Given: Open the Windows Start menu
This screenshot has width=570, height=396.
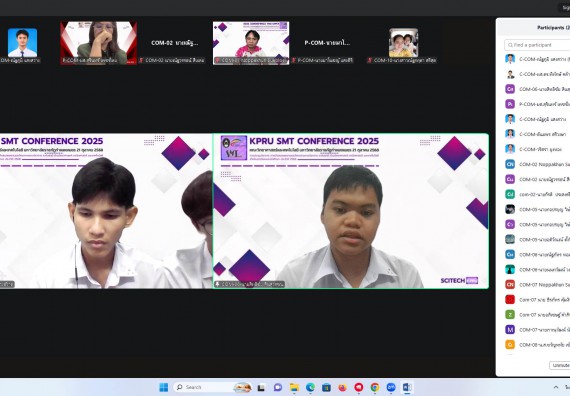Looking at the screenshot, I should pyautogui.click(x=164, y=387).
